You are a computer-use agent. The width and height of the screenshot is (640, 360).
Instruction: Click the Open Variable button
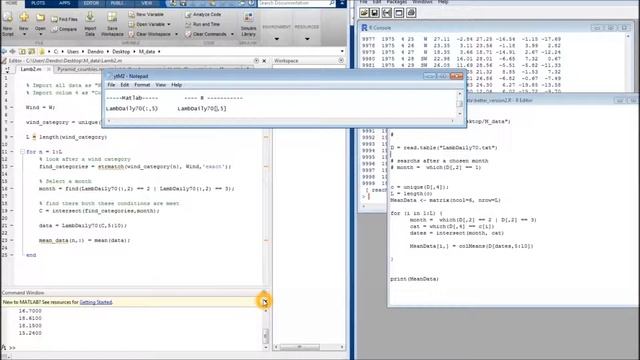[x=147, y=24]
